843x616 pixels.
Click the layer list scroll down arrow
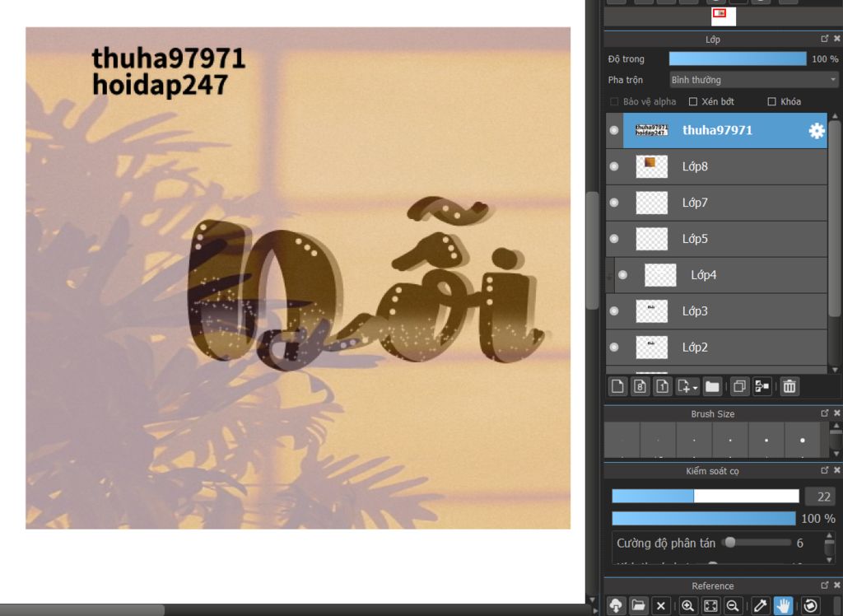pos(835,370)
